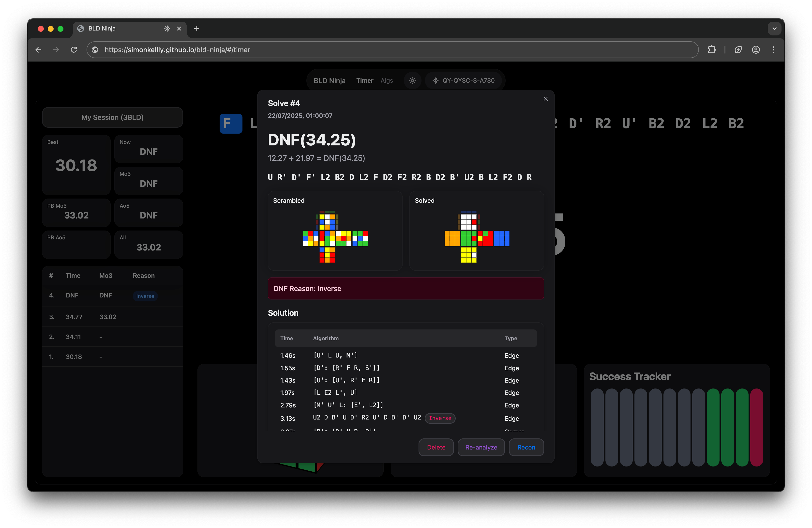The height and width of the screenshot is (528, 812).
Task: Close the Solve #4 dialog
Action: click(545, 99)
